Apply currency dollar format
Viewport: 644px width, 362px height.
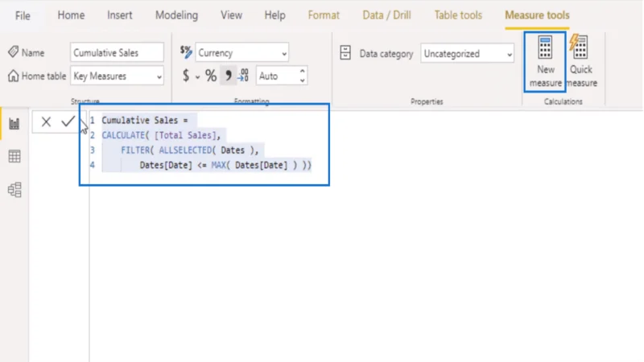point(186,76)
